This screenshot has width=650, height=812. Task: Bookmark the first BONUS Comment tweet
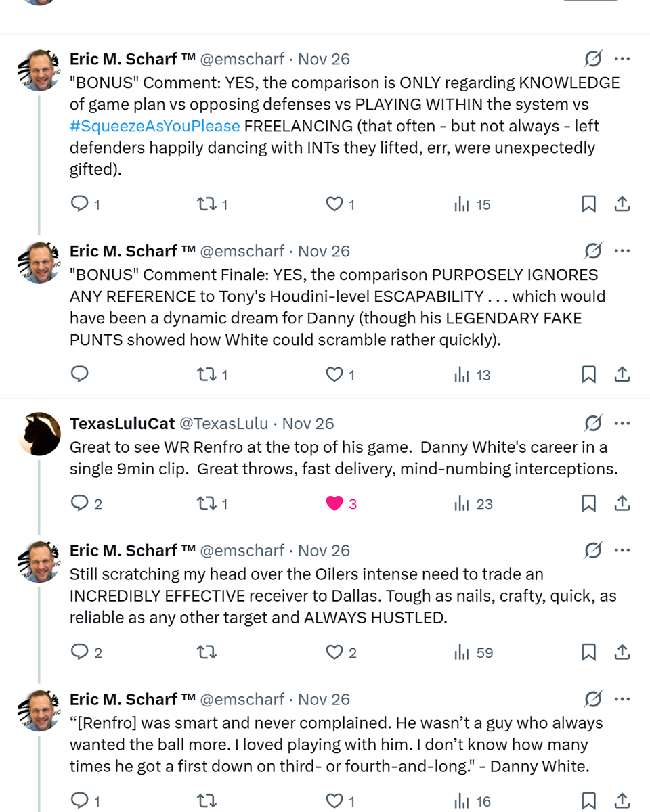(588, 204)
